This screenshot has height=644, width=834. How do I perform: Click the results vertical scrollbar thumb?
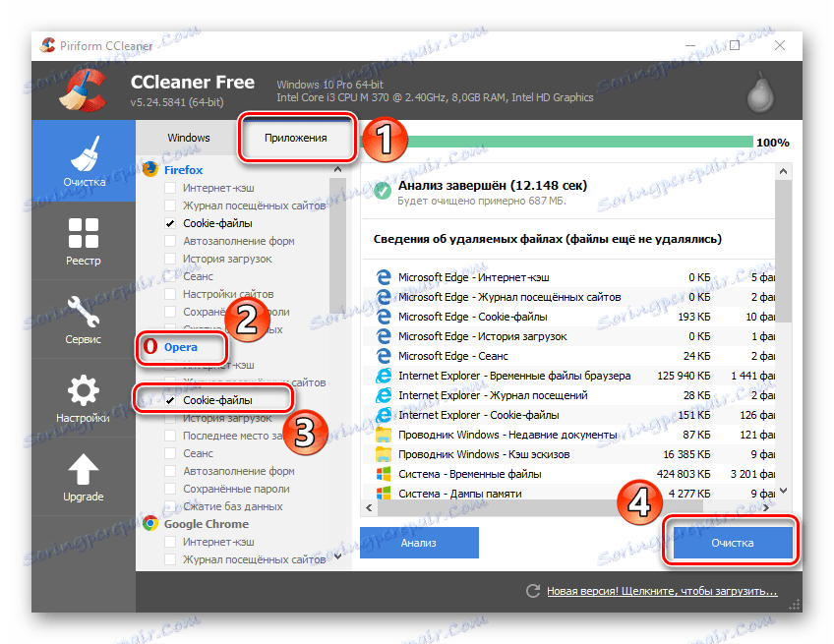coord(783,251)
